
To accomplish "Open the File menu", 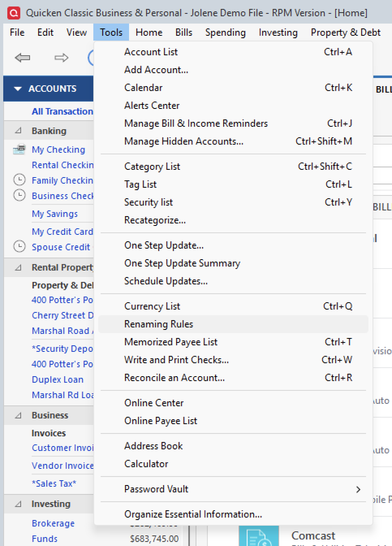I will pyautogui.click(x=17, y=32).
